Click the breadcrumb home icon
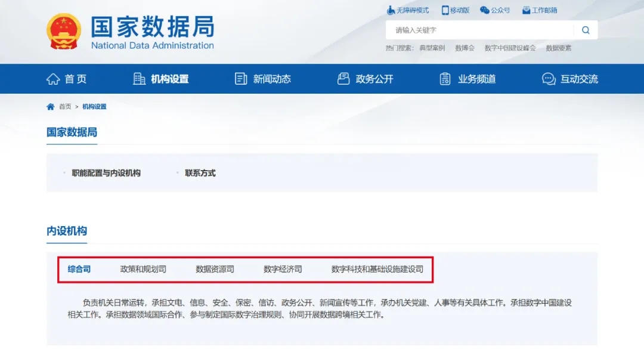This screenshot has height=352, width=644. pyautogui.click(x=51, y=107)
